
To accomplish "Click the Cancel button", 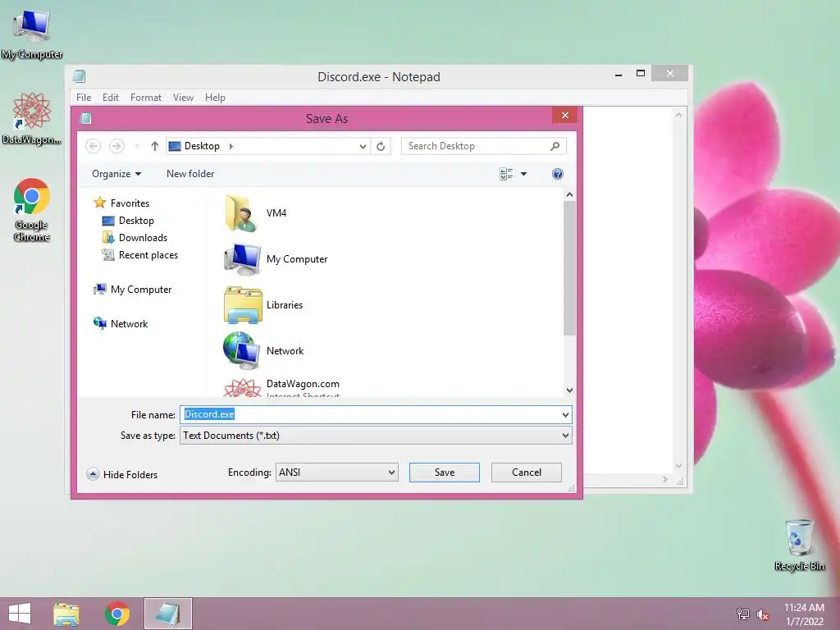I will pyautogui.click(x=526, y=472).
